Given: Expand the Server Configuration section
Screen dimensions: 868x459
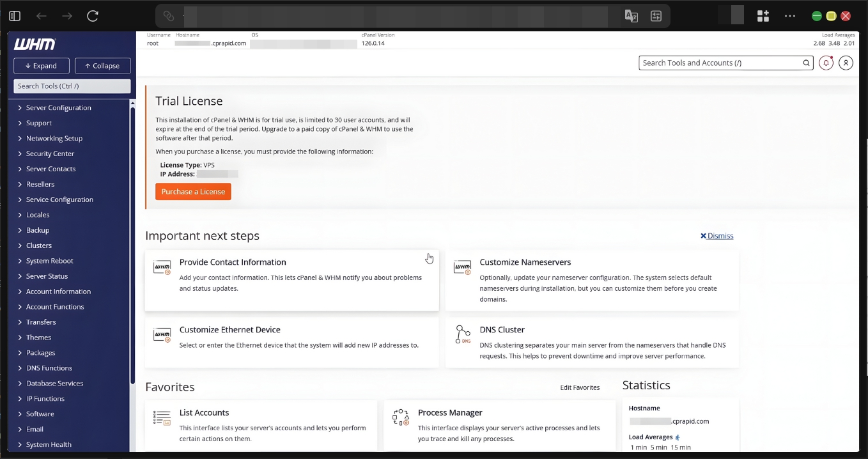Looking at the screenshot, I should pos(58,107).
